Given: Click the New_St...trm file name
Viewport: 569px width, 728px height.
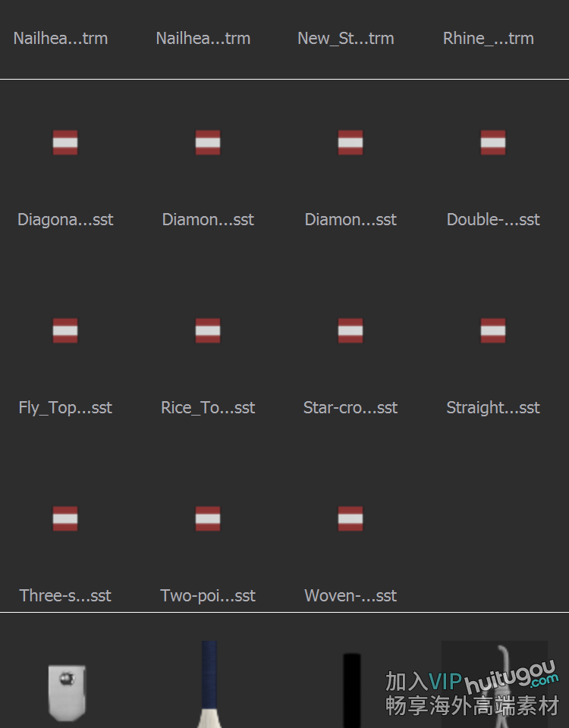Looking at the screenshot, I should (x=346, y=39).
